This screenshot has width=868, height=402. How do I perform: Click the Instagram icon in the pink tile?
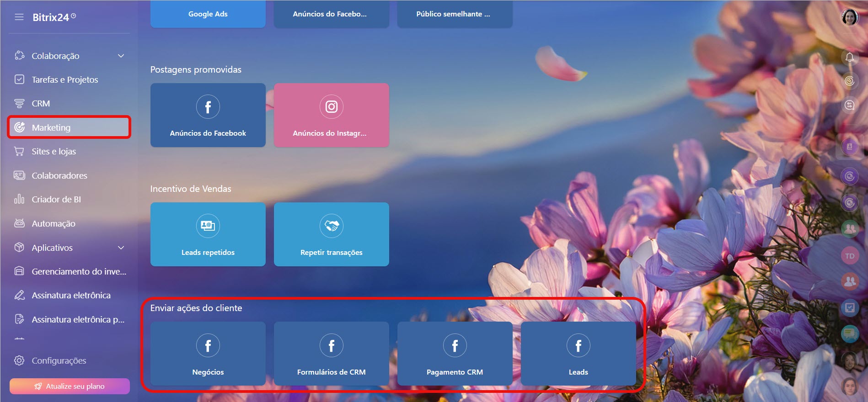(x=332, y=107)
